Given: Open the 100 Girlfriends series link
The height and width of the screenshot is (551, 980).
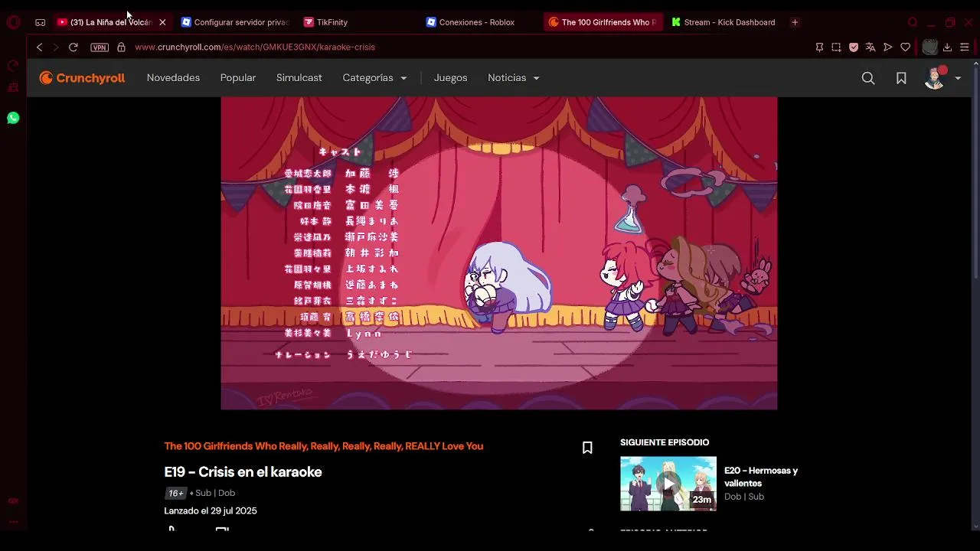Looking at the screenshot, I should click(x=324, y=446).
